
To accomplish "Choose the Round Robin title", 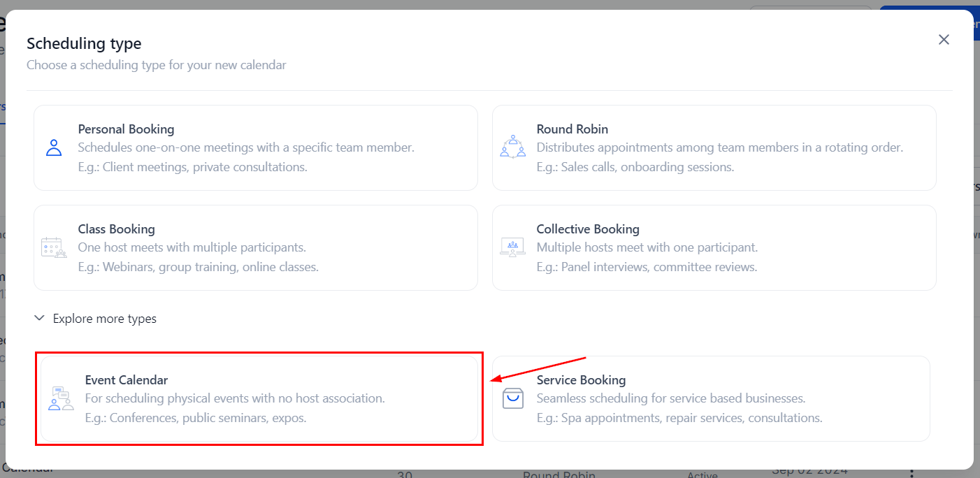I will click(572, 129).
